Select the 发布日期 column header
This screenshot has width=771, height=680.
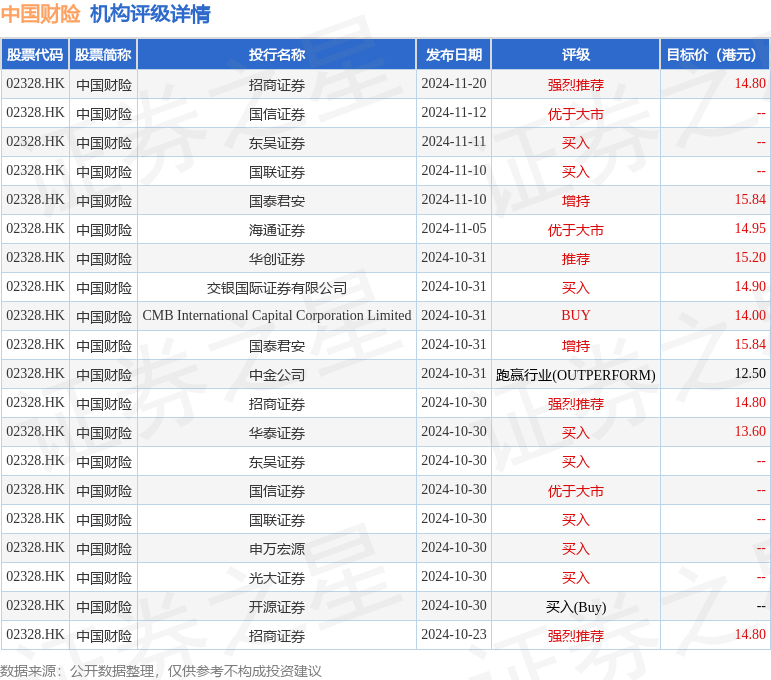click(454, 55)
